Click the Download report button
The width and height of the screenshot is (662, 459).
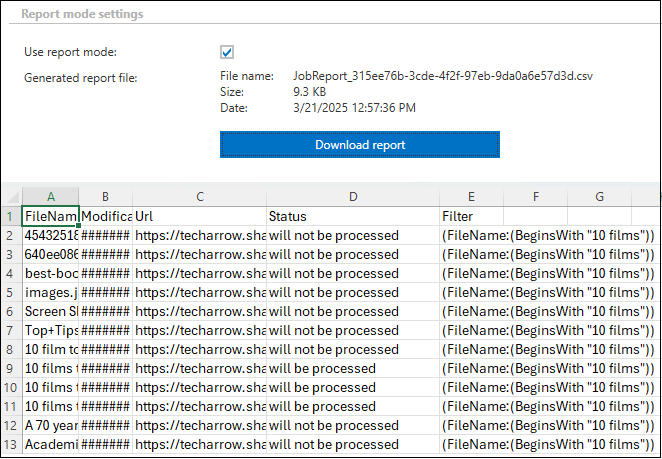[x=360, y=145]
